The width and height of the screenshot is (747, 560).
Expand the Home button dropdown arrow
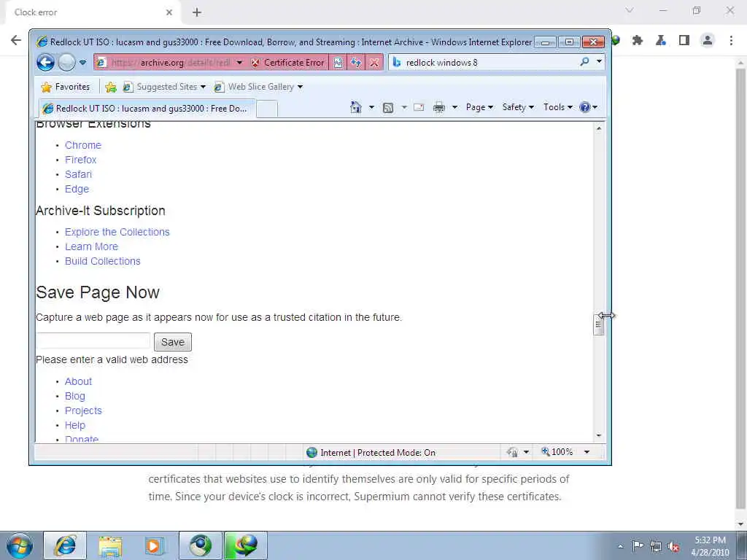point(371,107)
